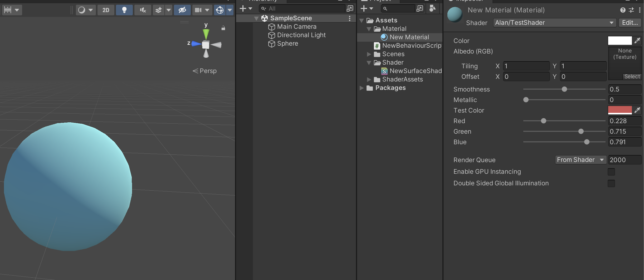Screen dimensions: 644x280
Task: Open the material presets slider icon
Action: 631,10
